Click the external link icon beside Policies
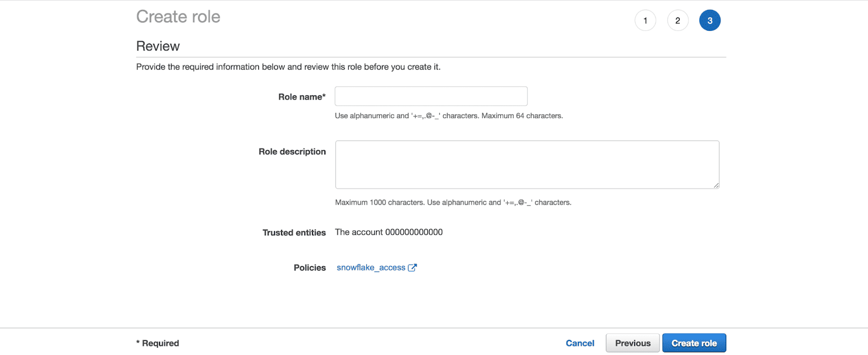The width and height of the screenshot is (868, 355). [412, 267]
